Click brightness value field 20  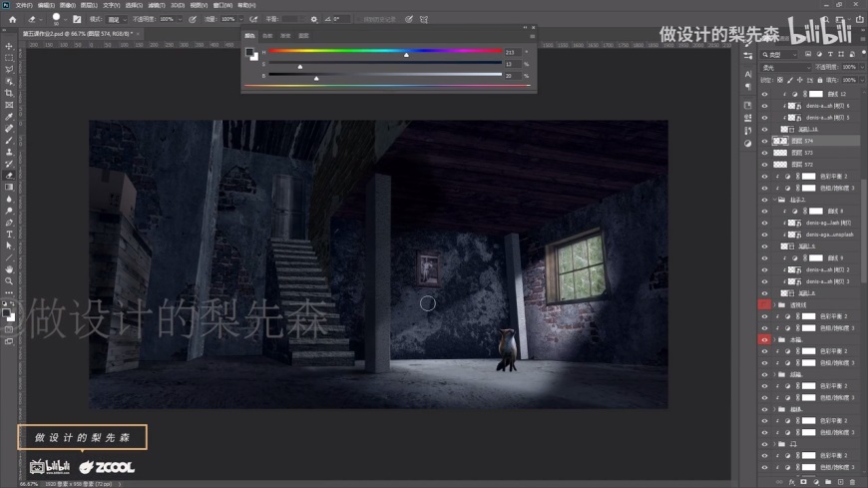pyautogui.click(x=513, y=76)
